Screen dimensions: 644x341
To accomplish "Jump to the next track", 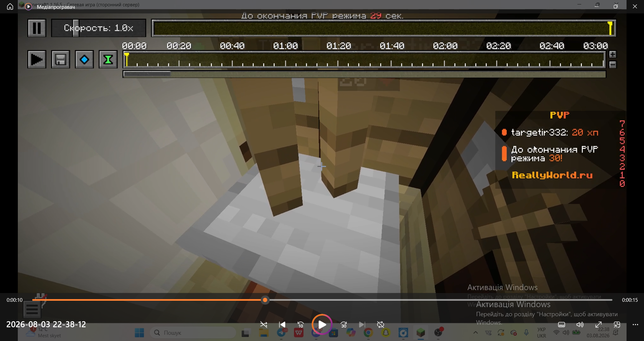I will coord(362,325).
